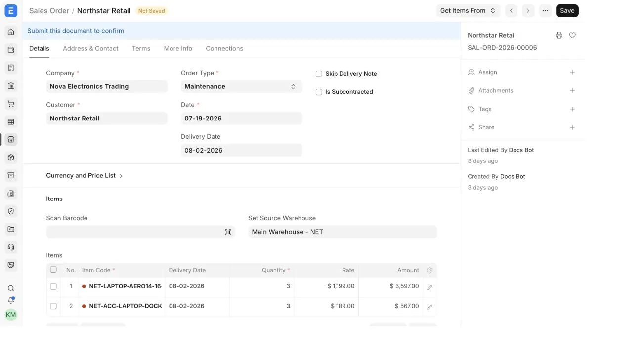Open the cube stock icon in sidebar

11,158
